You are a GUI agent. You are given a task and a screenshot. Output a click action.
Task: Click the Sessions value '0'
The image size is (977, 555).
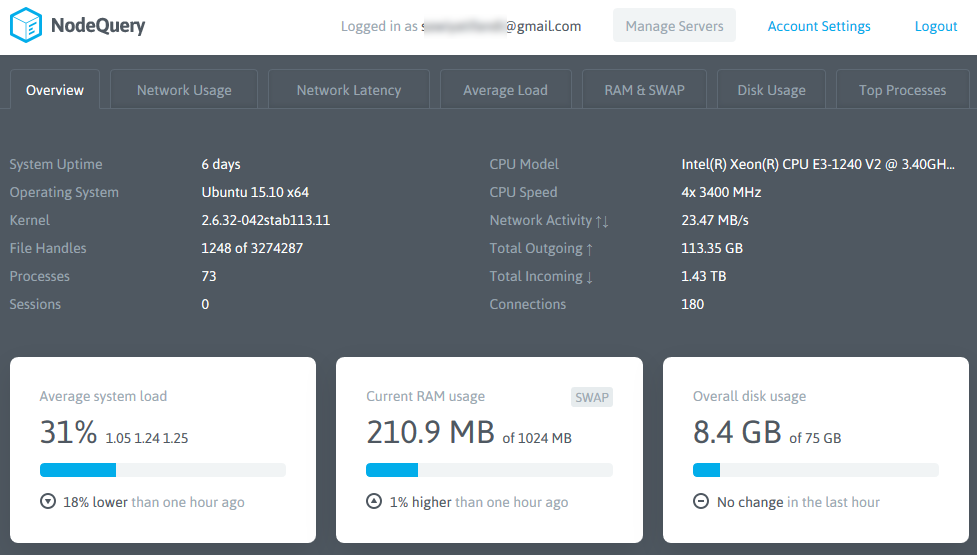point(205,304)
